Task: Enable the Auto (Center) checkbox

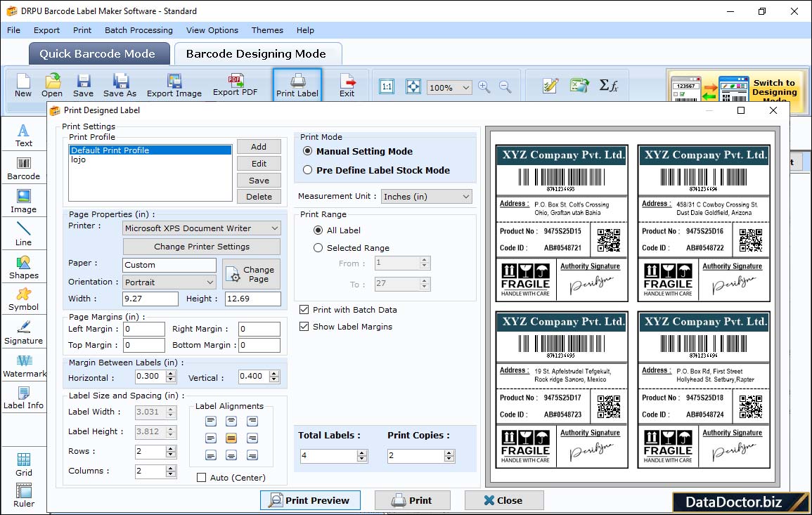Action: (x=202, y=477)
